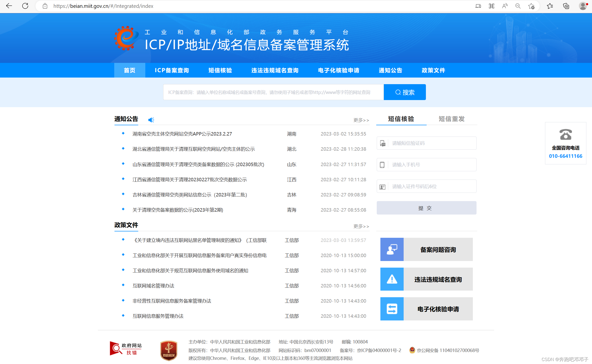
Task: Select the 首页 navigation tab
Action: click(130, 70)
